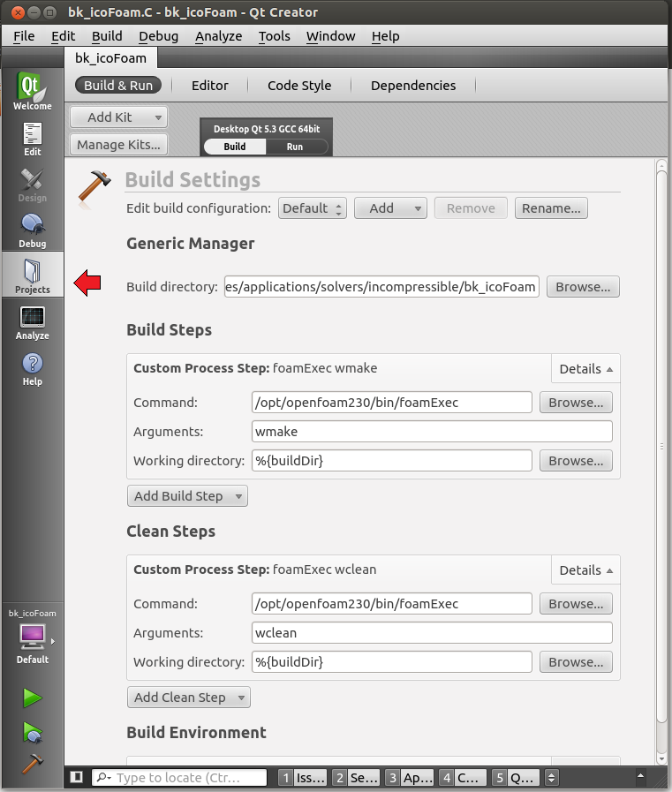The width and height of the screenshot is (672, 792).
Task: Open the Build menu
Action: pyautogui.click(x=107, y=36)
